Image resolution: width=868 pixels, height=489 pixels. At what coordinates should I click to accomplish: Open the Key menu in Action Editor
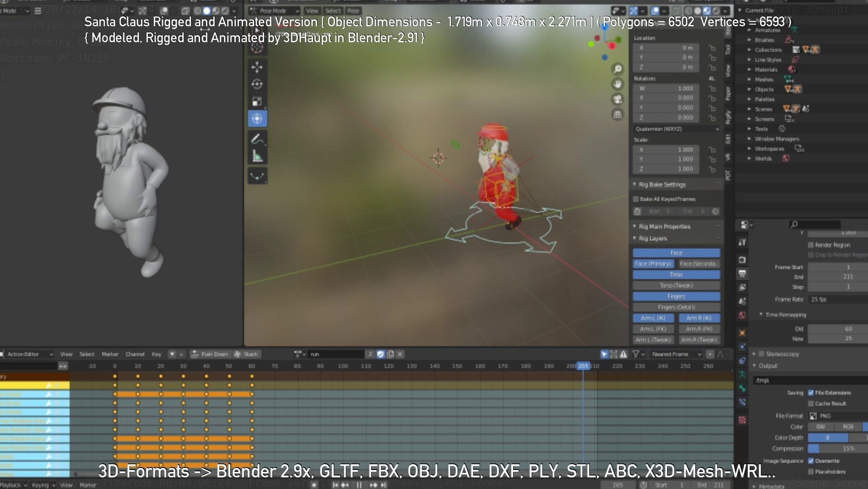156,354
